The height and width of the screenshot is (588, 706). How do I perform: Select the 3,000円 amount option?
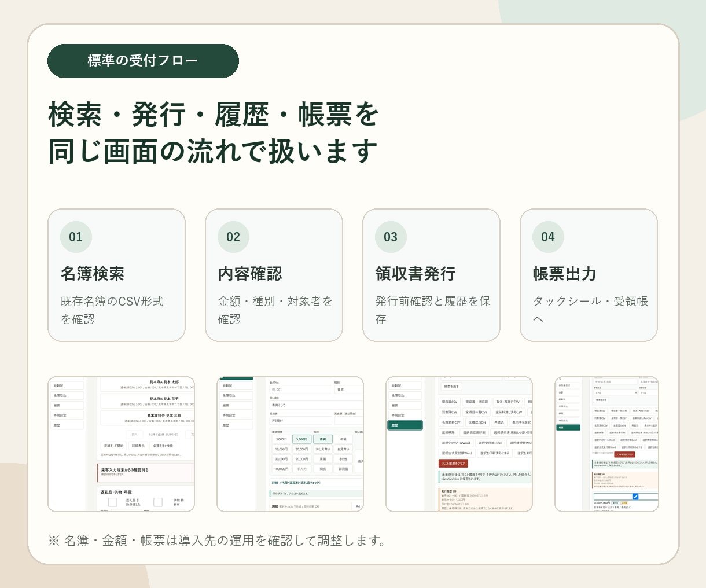coord(281,439)
